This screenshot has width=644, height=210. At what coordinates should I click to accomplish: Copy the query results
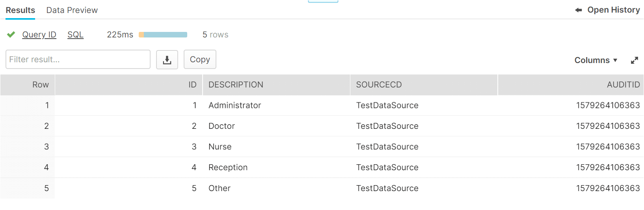click(200, 59)
